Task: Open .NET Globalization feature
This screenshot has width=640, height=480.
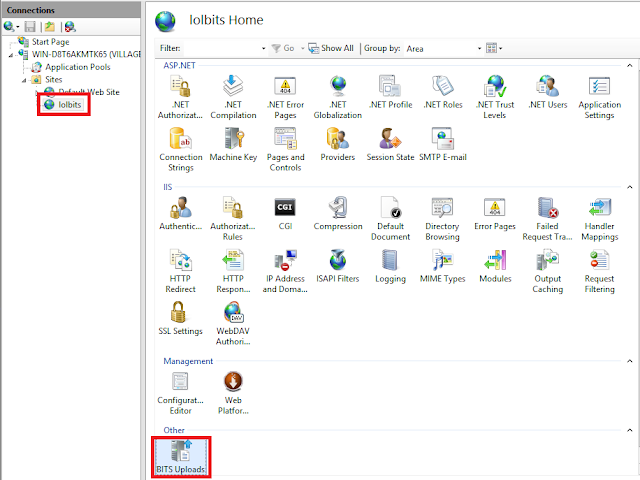Action: [338, 98]
